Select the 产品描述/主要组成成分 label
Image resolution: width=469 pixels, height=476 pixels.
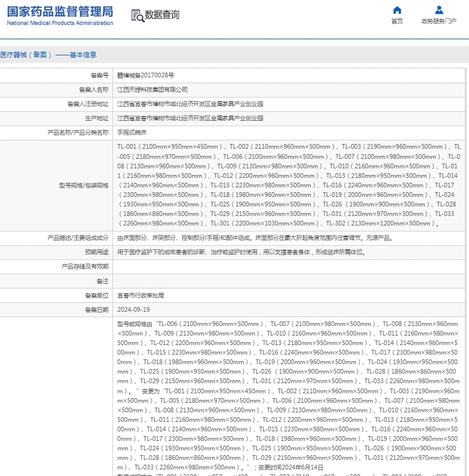click(78, 237)
